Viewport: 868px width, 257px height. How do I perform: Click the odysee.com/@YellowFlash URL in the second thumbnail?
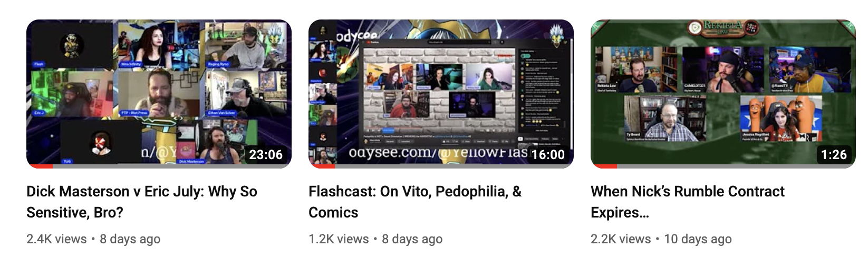tap(438, 153)
